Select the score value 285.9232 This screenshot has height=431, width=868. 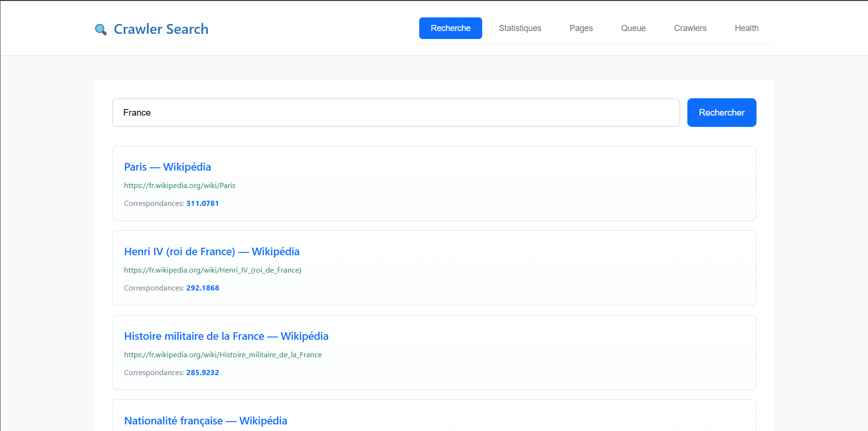point(203,372)
